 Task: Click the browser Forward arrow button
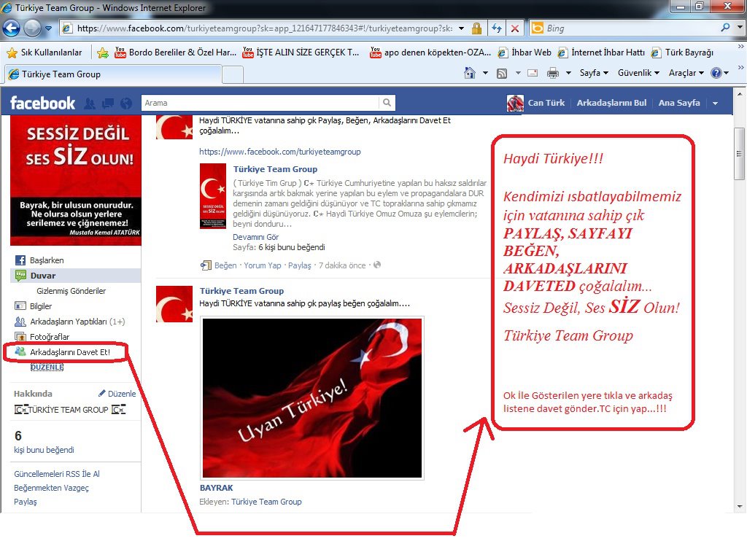pyautogui.click(x=32, y=28)
